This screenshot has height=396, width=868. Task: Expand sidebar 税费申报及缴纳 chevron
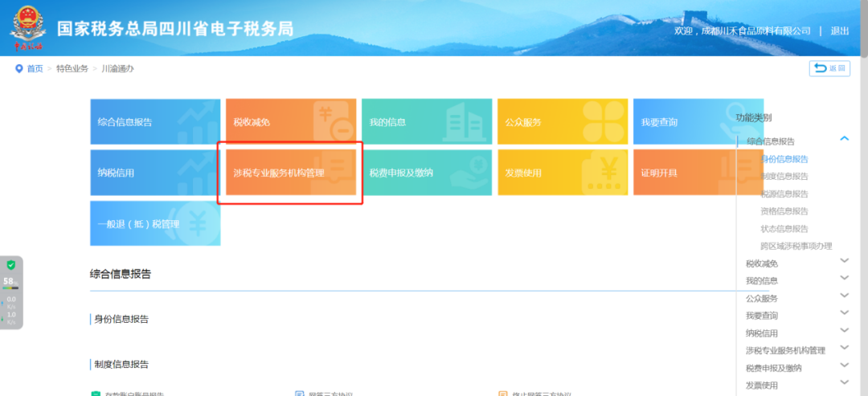844,365
